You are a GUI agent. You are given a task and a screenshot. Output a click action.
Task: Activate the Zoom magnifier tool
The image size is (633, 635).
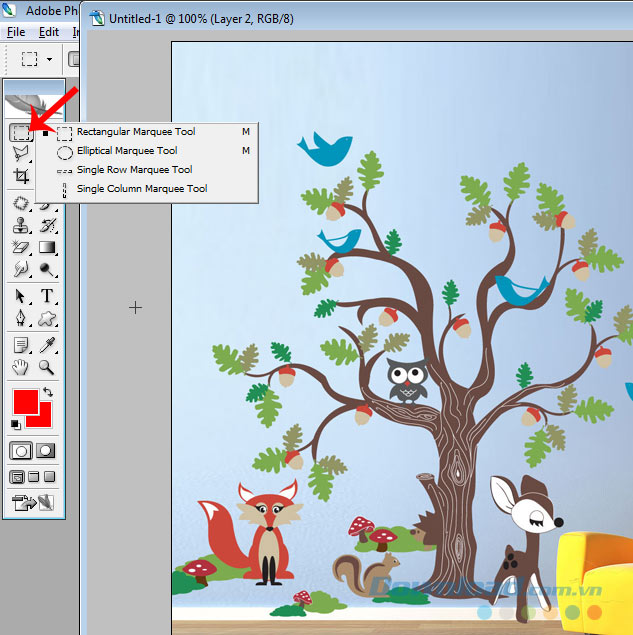(x=46, y=367)
